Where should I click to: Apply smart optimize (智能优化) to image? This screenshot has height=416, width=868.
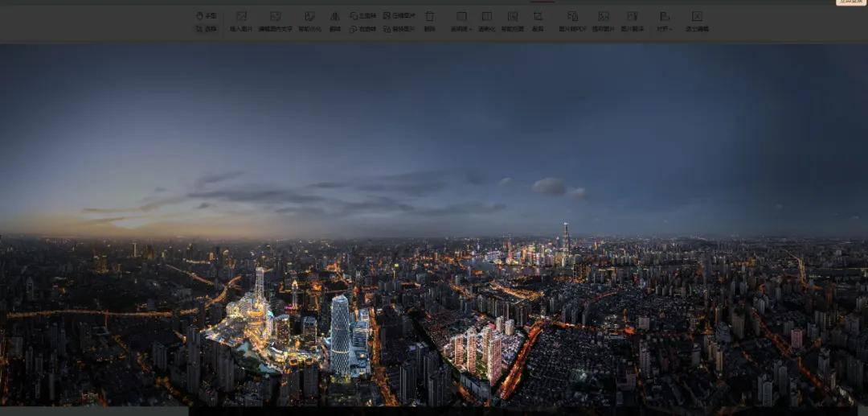pyautogui.click(x=309, y=21)
